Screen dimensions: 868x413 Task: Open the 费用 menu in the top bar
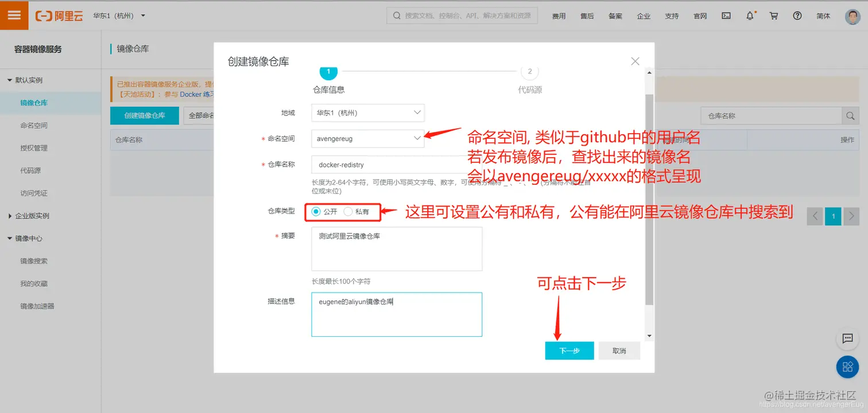pyautogui.click(x=558, y=15)
